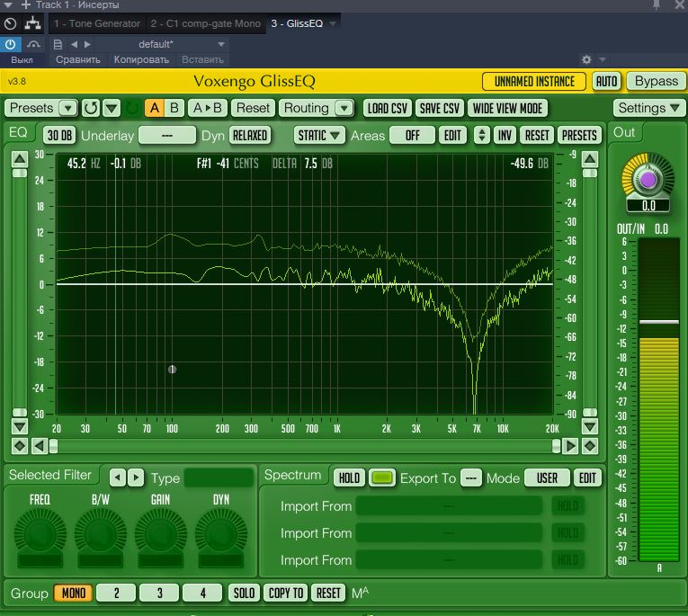
Task: Click the left vertical scale down arrow
Action: 19,426
